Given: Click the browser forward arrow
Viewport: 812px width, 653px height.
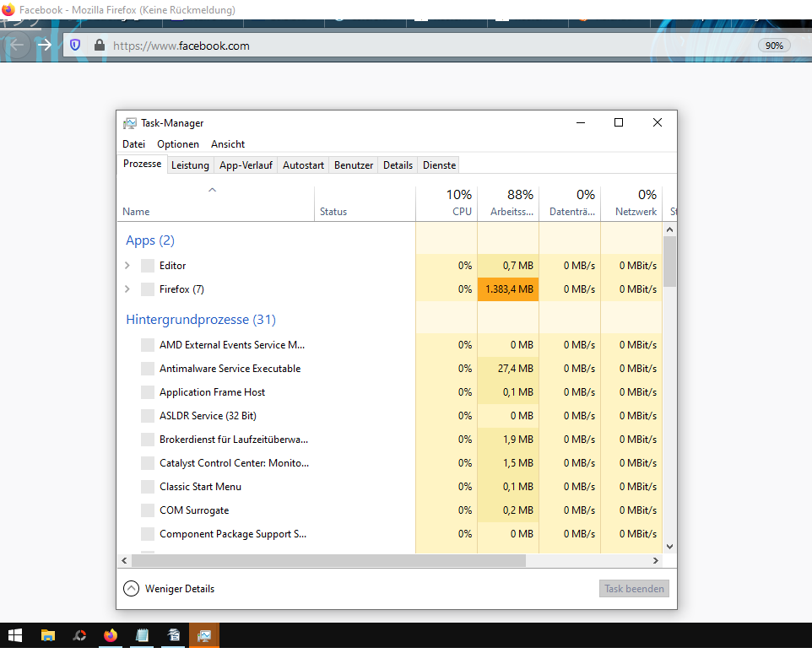Looking at the screenshot, I should [45, 46].
